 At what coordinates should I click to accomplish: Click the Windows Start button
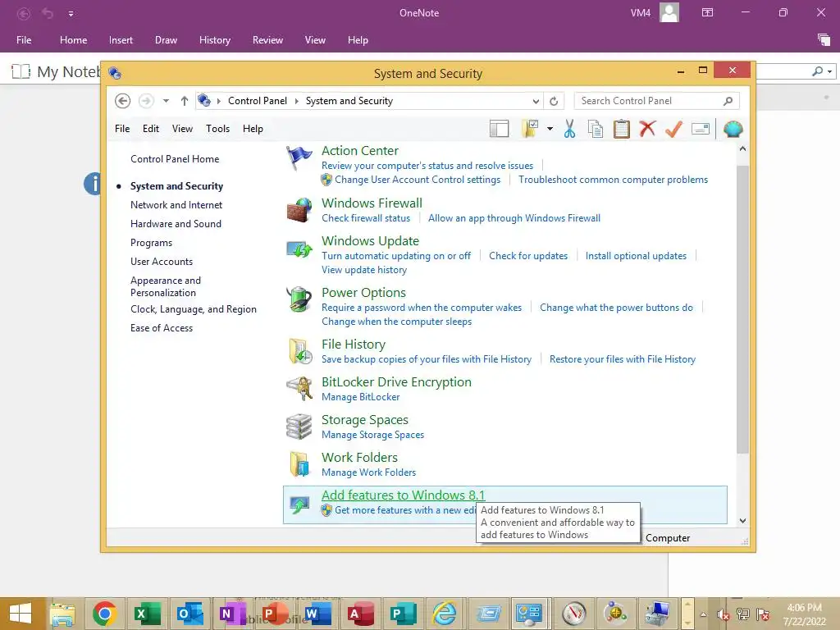point(21,614)
